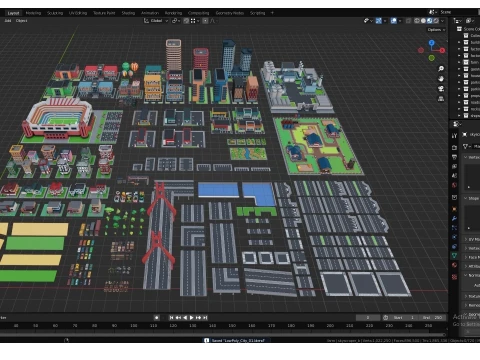Toggle viewport gizmos visibility
Screen dimensions: 480x360
click(379, 21)
